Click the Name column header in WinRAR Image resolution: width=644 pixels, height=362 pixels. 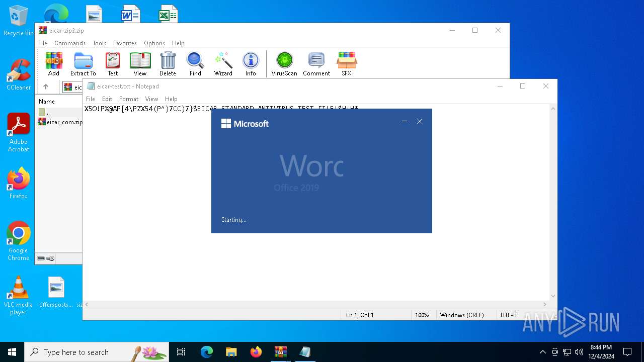(47, 102)
